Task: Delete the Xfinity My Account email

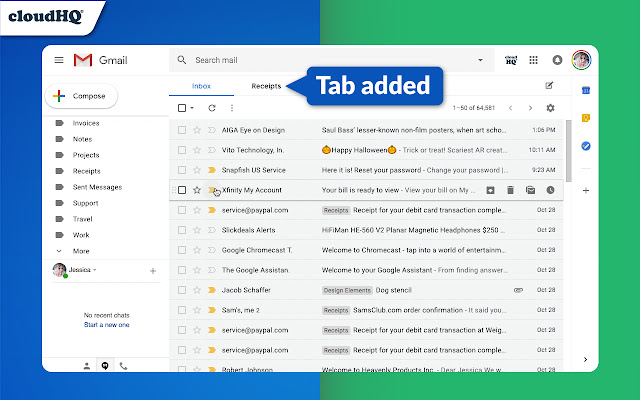Action: tap(510, 190)
